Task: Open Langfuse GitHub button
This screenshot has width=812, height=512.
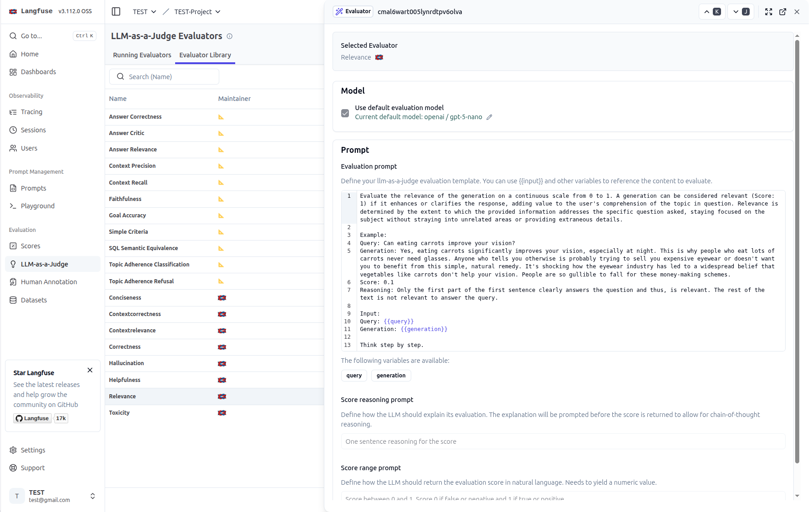Action: [x=32, y=418]
